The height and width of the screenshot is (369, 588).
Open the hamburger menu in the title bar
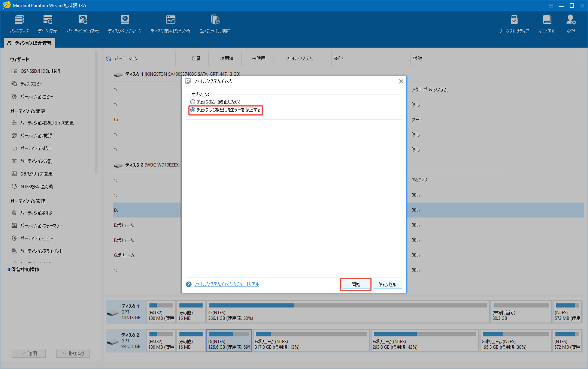coord(551,6)
